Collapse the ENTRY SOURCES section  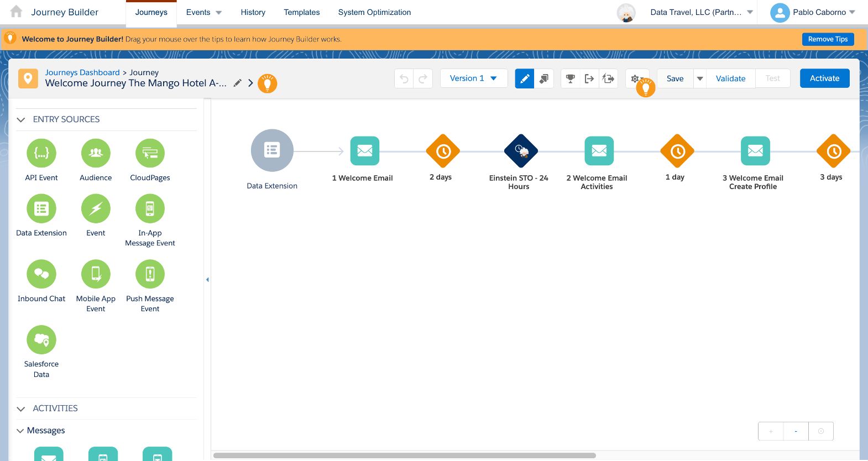21,119
